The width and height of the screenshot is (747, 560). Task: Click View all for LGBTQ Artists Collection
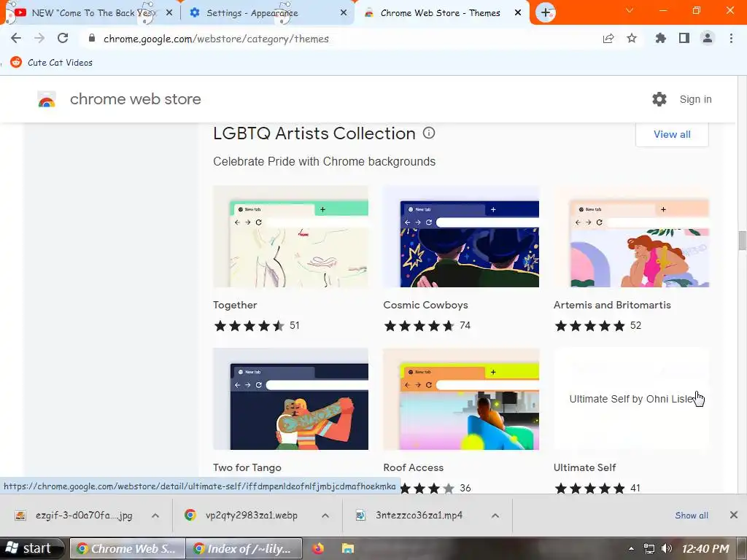[672, 134]
